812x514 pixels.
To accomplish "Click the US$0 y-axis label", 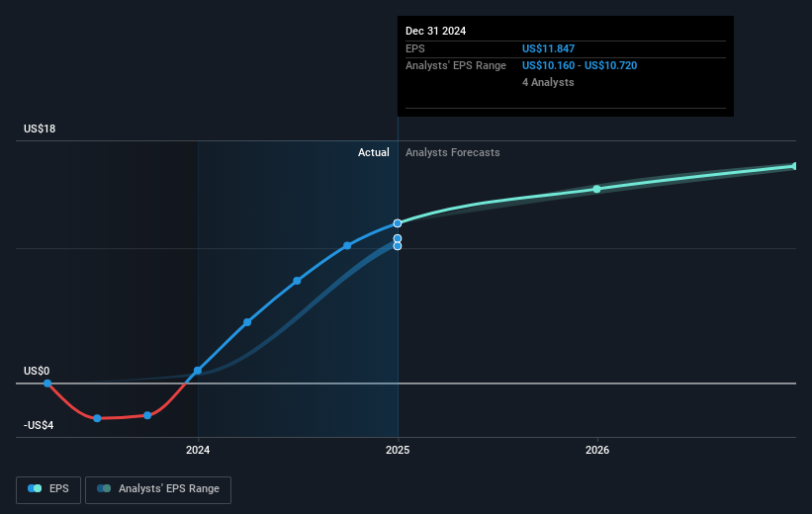I will [x=37, y=371].
